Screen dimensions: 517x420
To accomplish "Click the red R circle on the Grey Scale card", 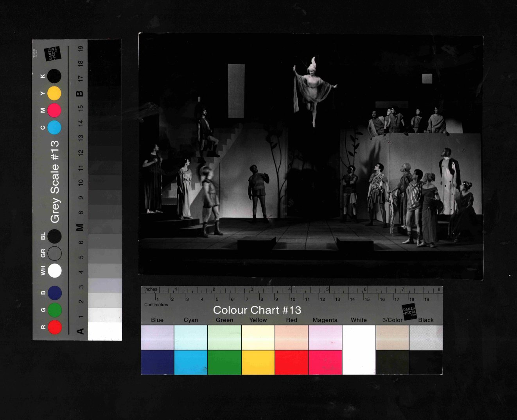I will (x=55, y=327).
